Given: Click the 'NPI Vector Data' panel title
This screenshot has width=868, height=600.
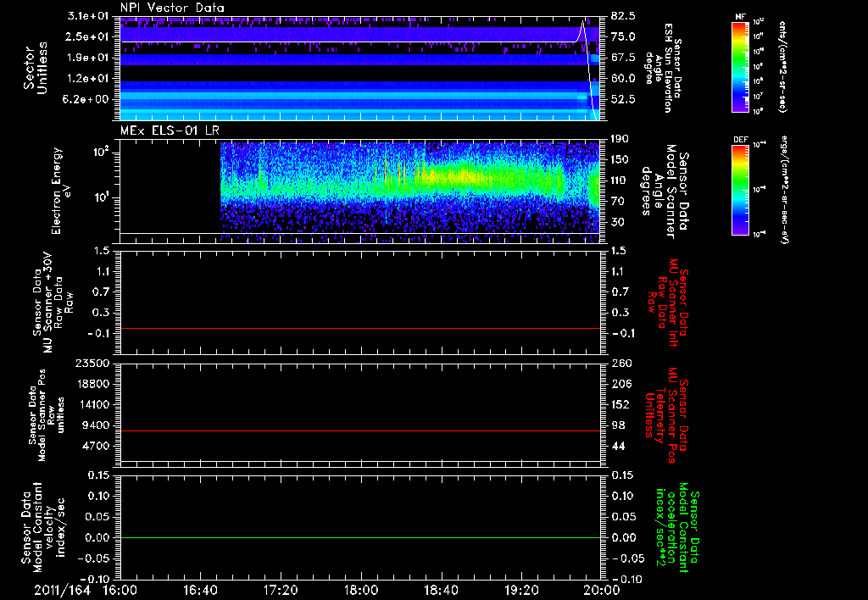Looking at the screenshot, I should tap(172, 8).
